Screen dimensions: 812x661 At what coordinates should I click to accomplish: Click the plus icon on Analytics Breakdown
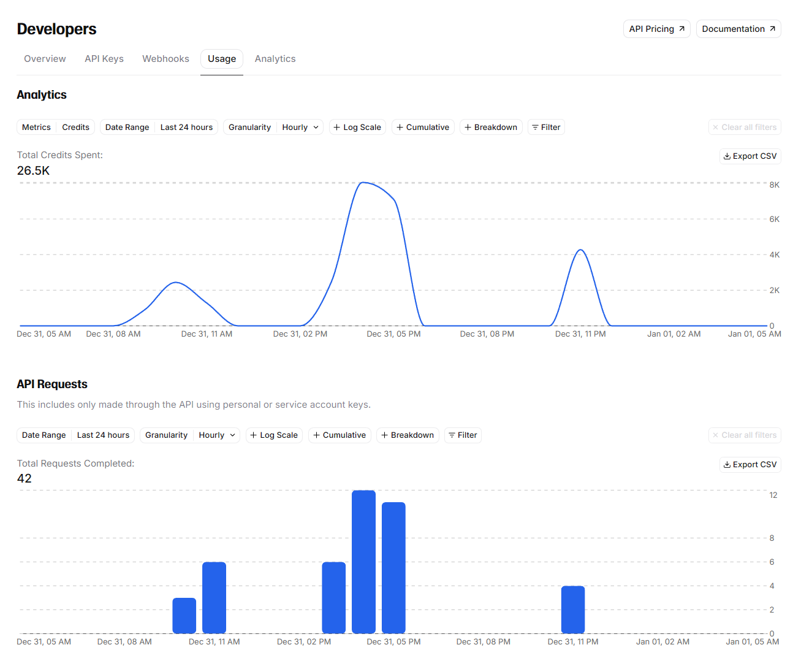[x=468, y=128]
